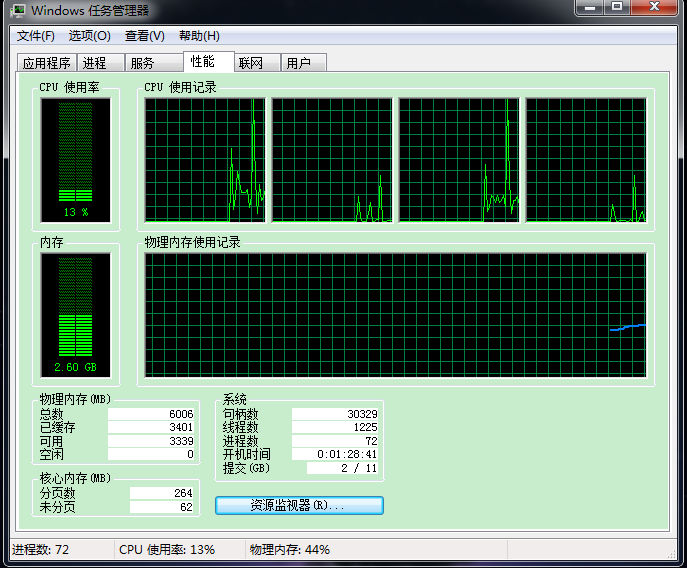The image size is (687, 568).
Task: Click the 已缓存 value 3401
Action: 151,427
